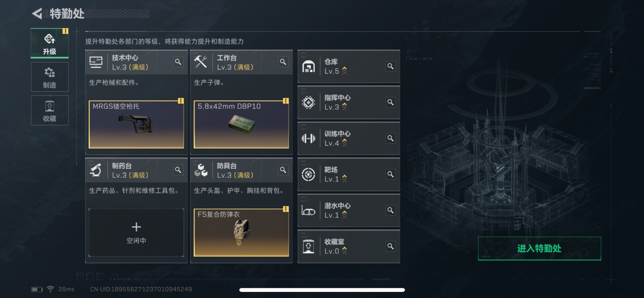644x298 pixels.
Task: Click the 制药台 microscope icon
Action: 96,170
